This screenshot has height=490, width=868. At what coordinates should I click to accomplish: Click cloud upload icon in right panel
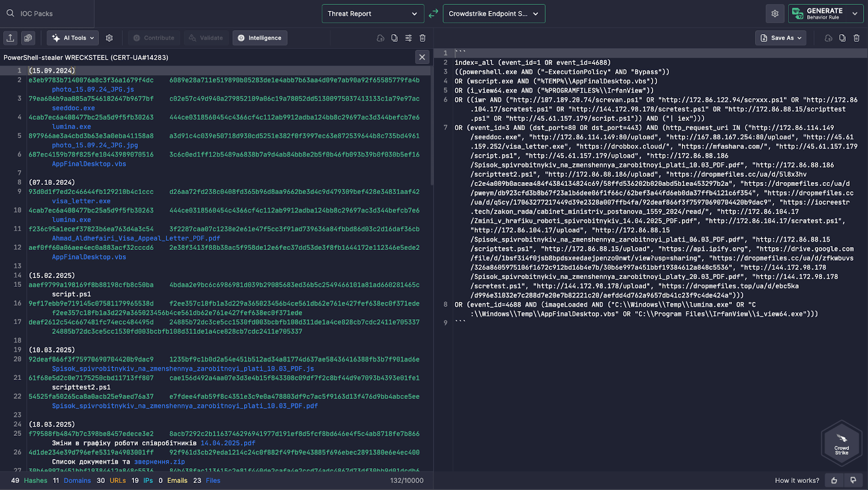coord(828,38)
